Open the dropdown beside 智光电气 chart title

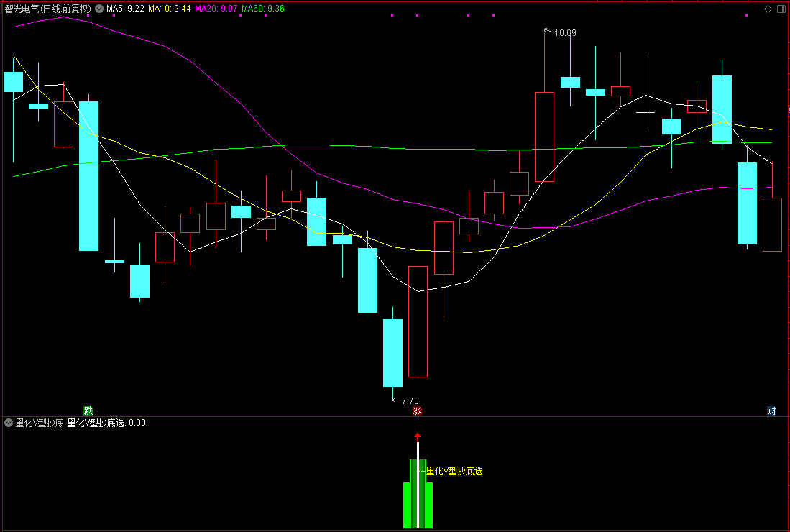coord(99,9)
